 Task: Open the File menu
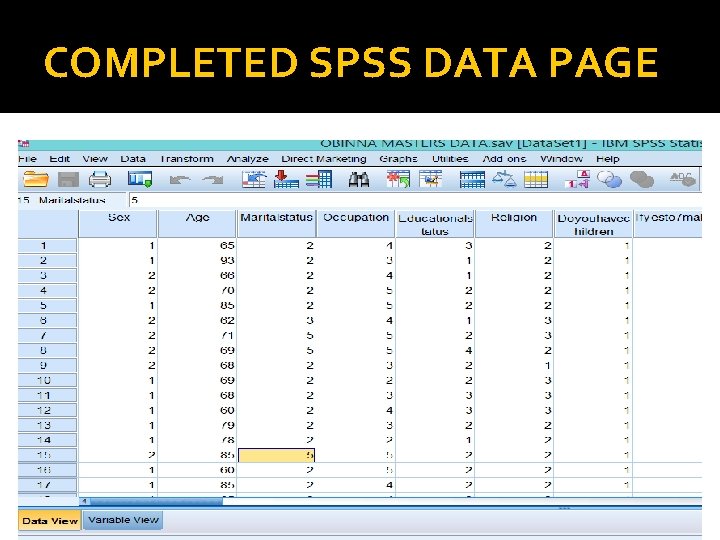(x=28, y=159)
